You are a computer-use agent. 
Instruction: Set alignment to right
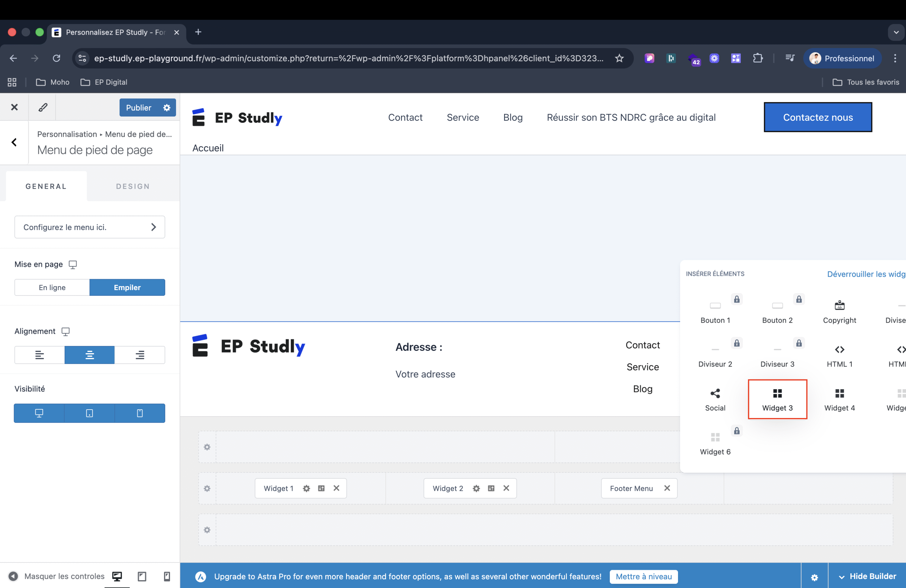[140, 355]
